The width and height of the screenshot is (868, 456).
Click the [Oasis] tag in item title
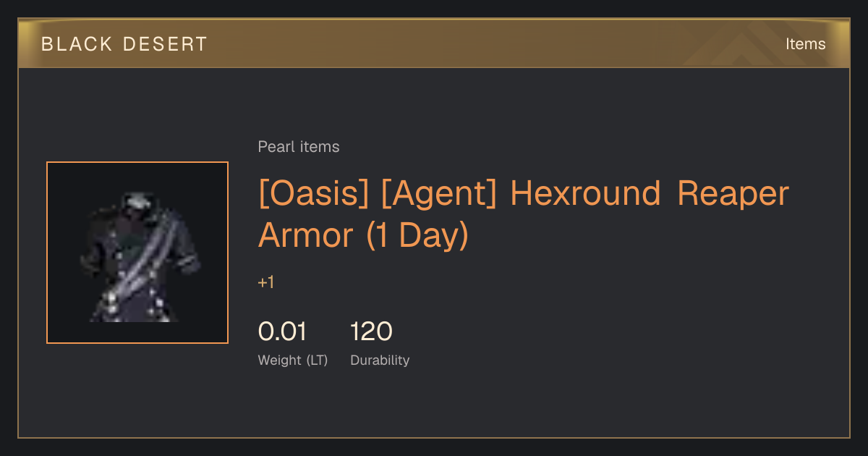tap(314, 194)
